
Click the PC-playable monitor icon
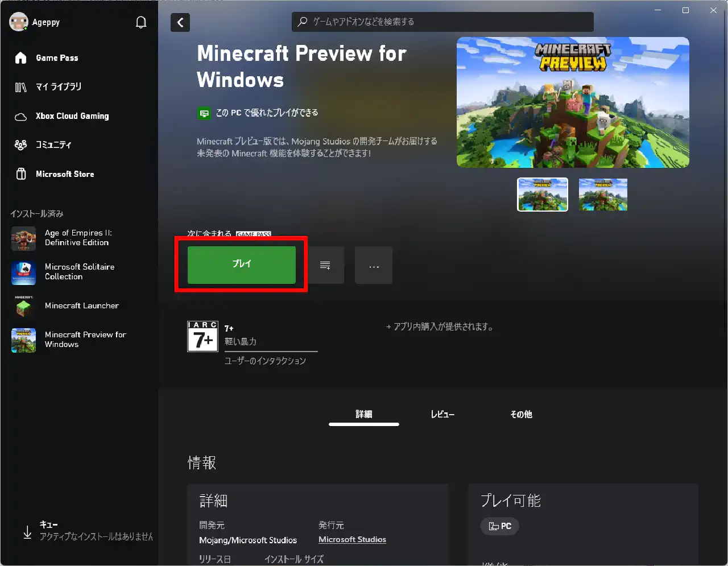204,113
